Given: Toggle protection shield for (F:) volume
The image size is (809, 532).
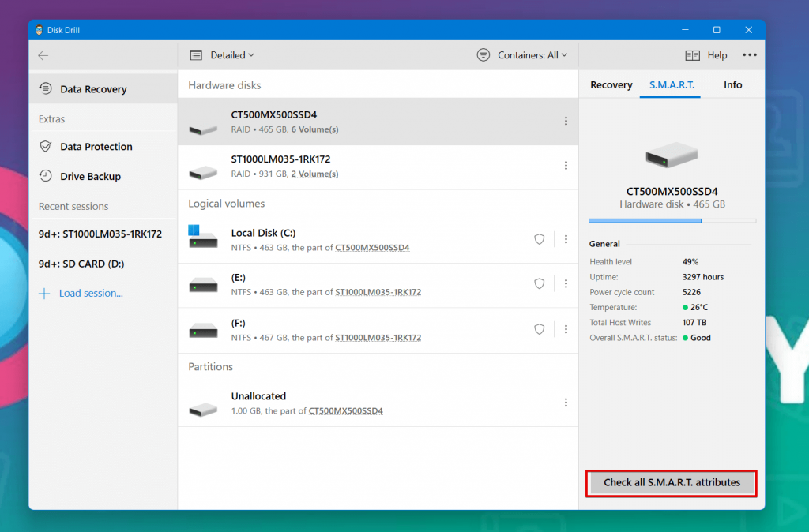Looking at the screenshot, I should tap(540, 329).
